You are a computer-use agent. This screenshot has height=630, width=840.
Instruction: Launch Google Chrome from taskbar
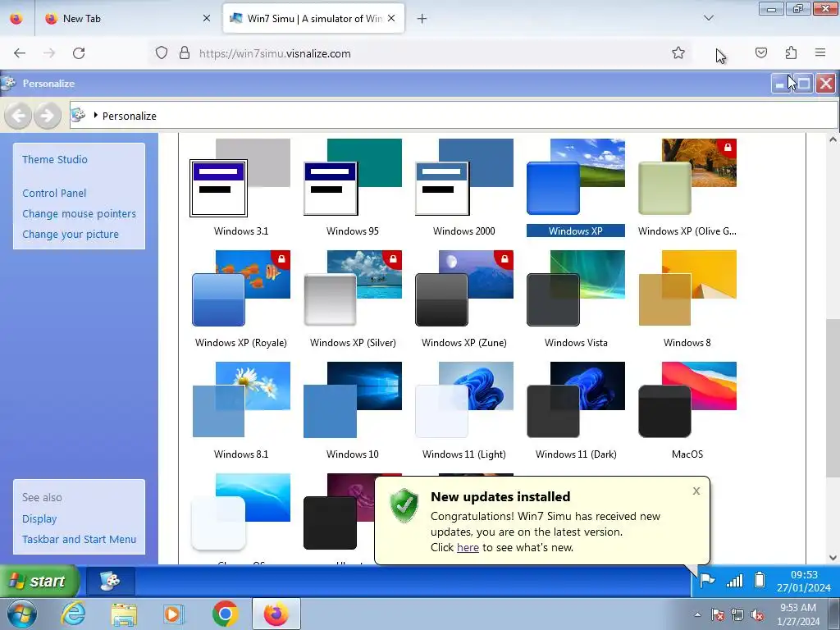[225, 614]
